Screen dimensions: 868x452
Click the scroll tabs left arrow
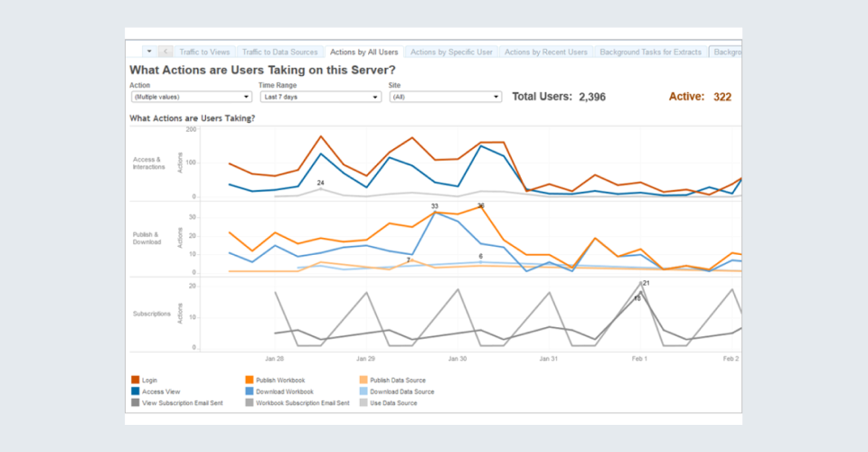[165, 52]
